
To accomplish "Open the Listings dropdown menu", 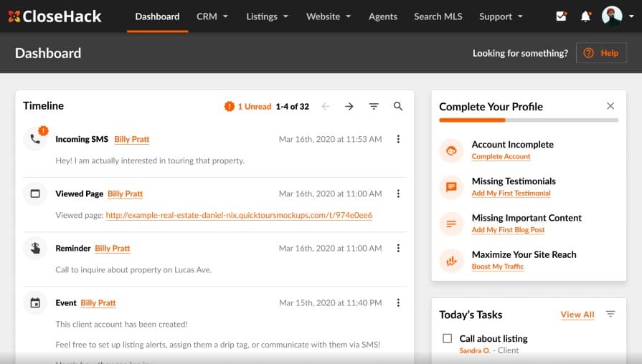I will (x=267, y=16).
